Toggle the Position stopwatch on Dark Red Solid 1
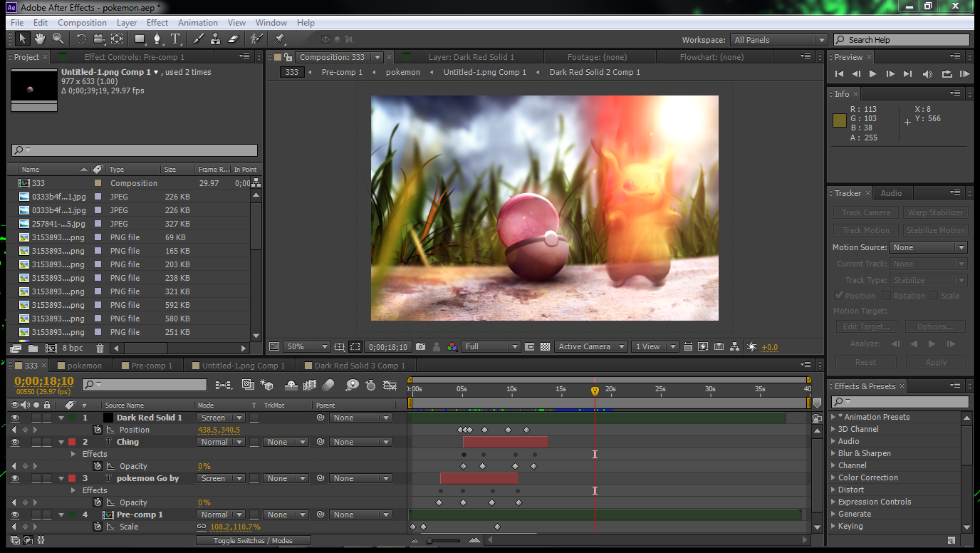 (98, 430)
